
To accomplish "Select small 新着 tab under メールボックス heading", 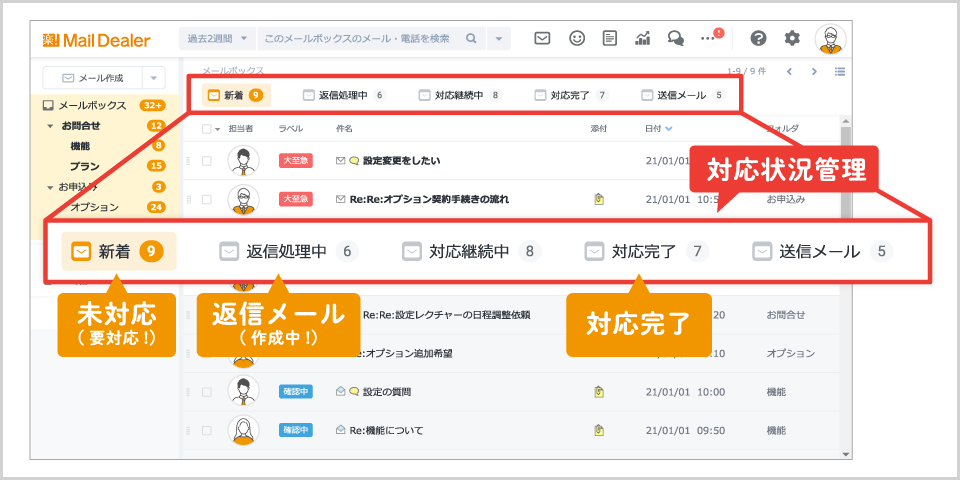I will (236, 95).
